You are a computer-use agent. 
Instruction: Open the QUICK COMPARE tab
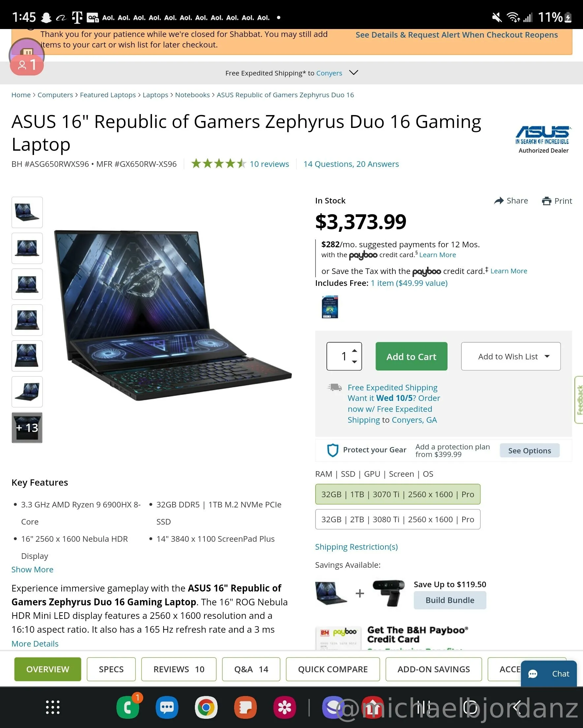[x=333, y=669]
